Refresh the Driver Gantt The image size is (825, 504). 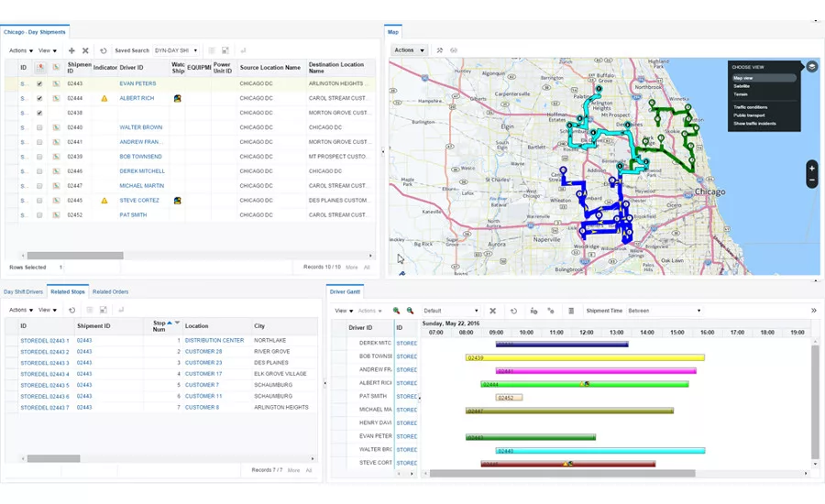[513, 311]
